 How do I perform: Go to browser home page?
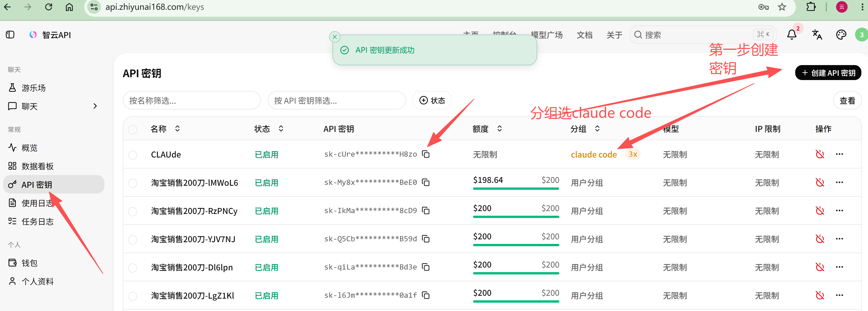[69, 7]
